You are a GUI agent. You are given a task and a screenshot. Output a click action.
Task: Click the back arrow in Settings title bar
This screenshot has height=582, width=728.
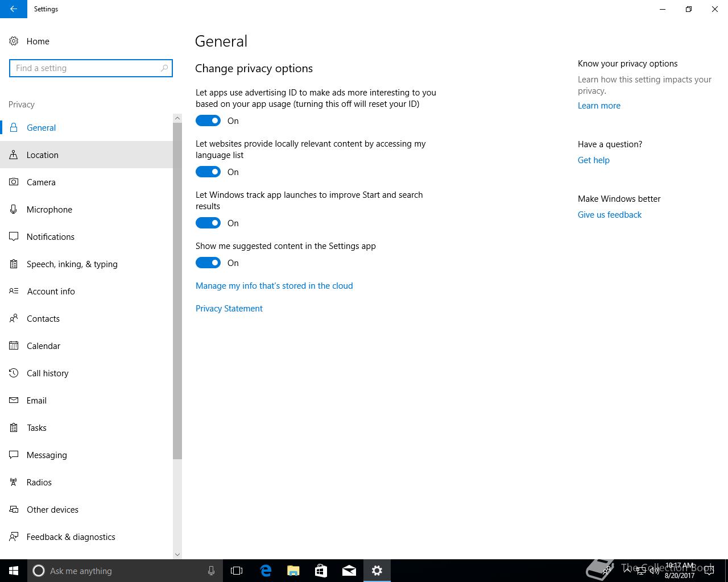pos(14,9)
